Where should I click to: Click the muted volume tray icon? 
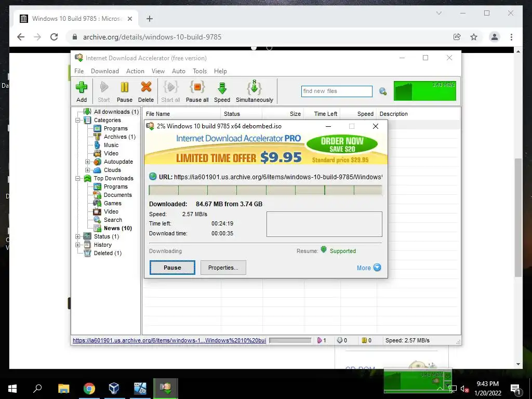pyautogui.click(x=464, y=389)
